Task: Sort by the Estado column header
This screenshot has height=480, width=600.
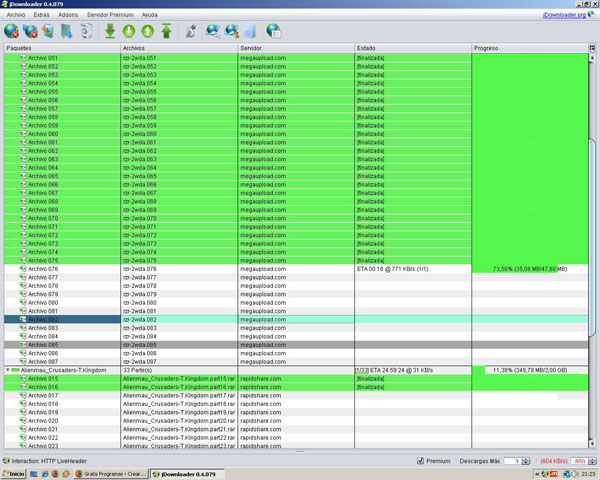Action: click(x=413, y=48)
